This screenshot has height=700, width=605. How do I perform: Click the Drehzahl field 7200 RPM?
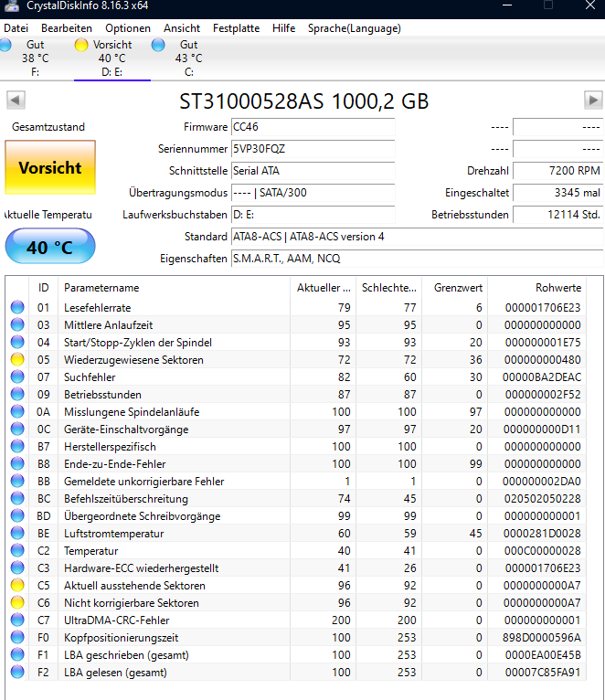pyautogui.click(x=557, y=171)
